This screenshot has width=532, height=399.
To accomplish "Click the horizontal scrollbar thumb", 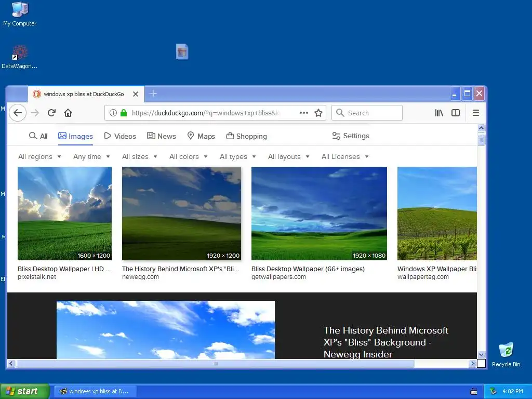I will click(215, 363).
